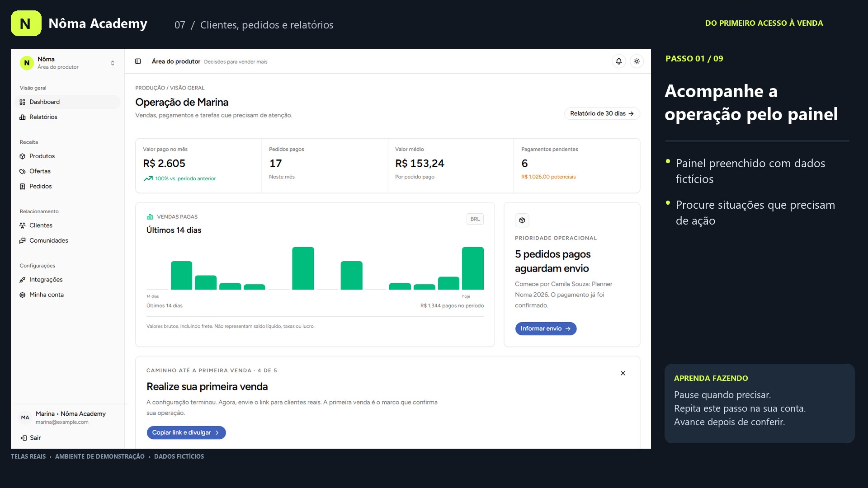Click the tallest bar labeled hoje
The width and height of the screenshot is (868, 488).
[x=473, y=268]
